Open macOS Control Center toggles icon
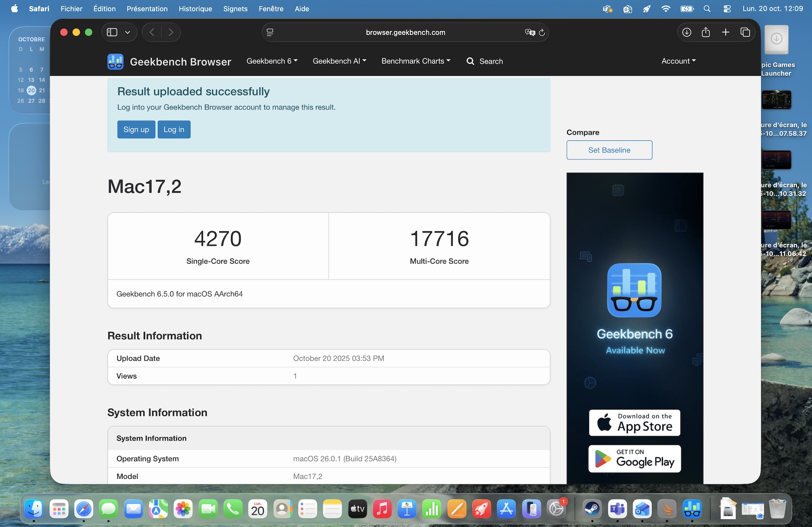The width and height of the screenshot is (812, 527). [727, 9]
